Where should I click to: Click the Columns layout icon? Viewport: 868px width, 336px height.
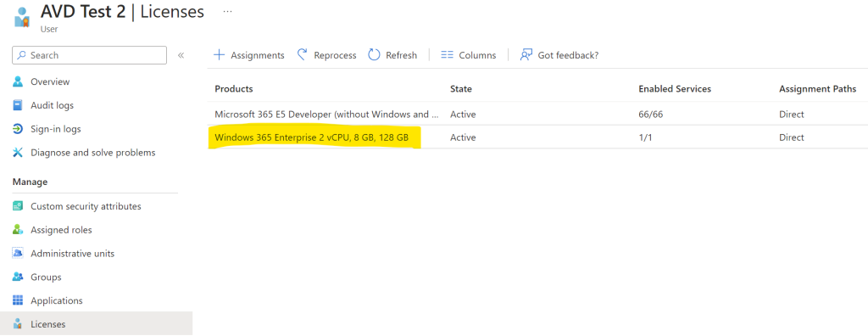[x=447, y=55]
